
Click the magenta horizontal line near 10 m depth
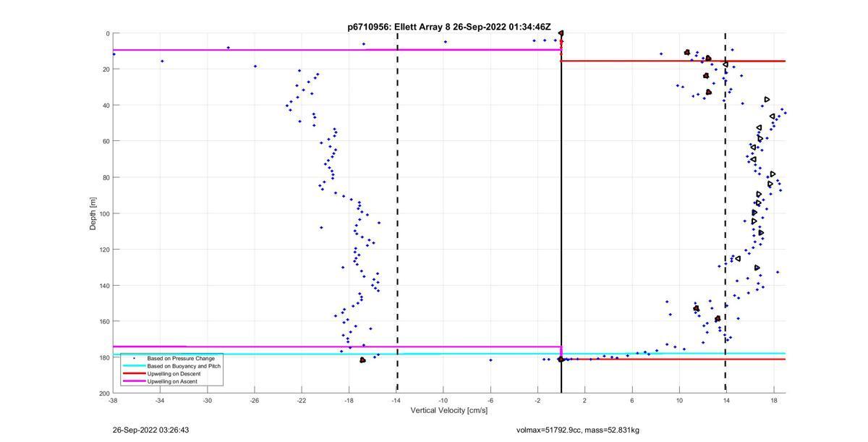(x=337, y=50)
